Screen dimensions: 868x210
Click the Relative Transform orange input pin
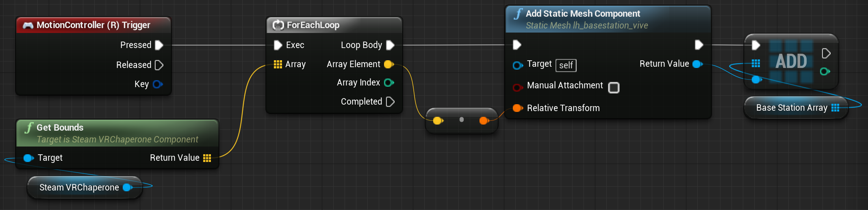pyautogui.click(x=518, y=108)
